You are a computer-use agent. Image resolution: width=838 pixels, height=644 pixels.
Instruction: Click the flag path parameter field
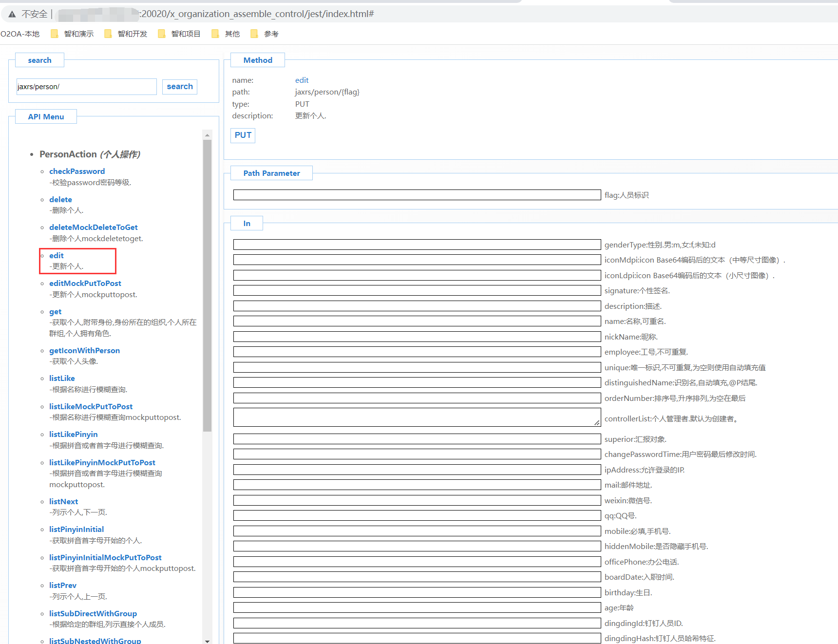coord(417,195)
